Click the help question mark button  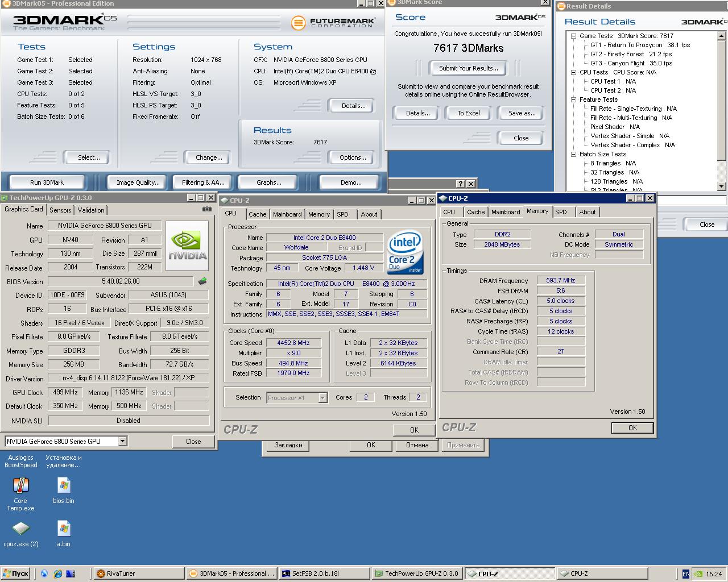click(x=461, y=184)
